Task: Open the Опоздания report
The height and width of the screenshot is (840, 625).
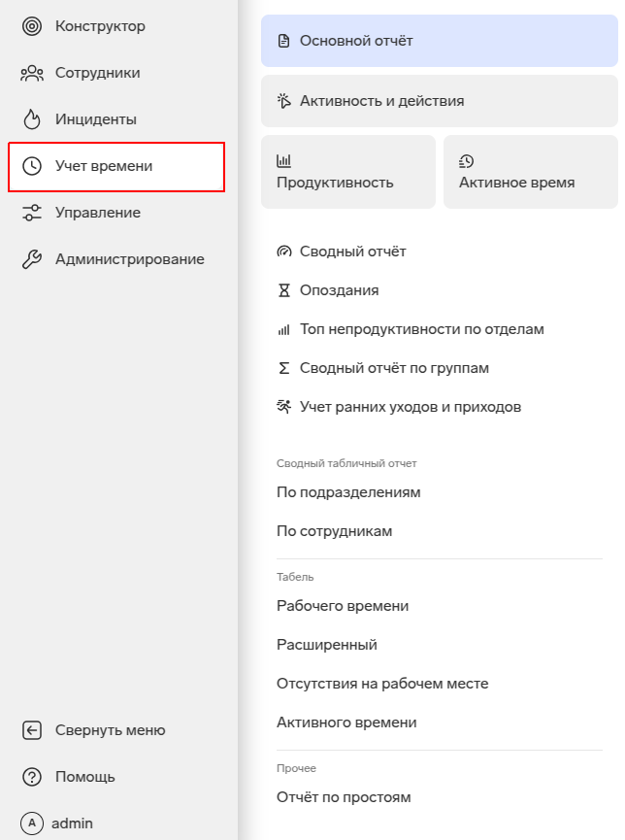Action: 339,290
